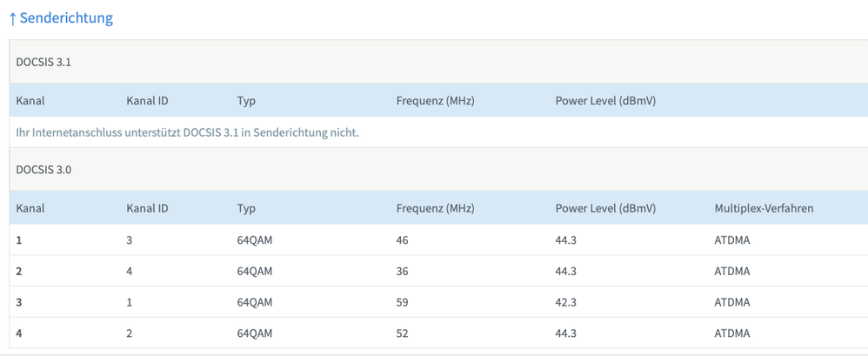Click Kanal ID header in DOCSIS 3.1 table
This screenshot has width=868, height=357.
pyautogui.click(x=147, y=101)
